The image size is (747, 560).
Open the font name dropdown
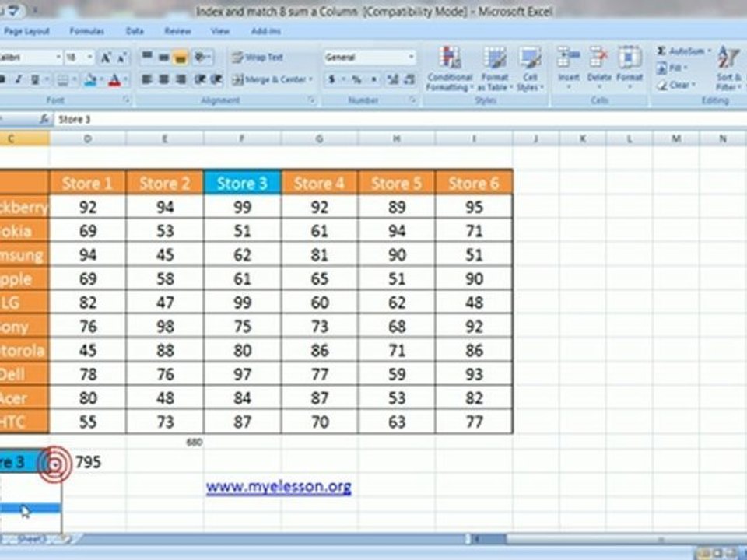(58, 58)
